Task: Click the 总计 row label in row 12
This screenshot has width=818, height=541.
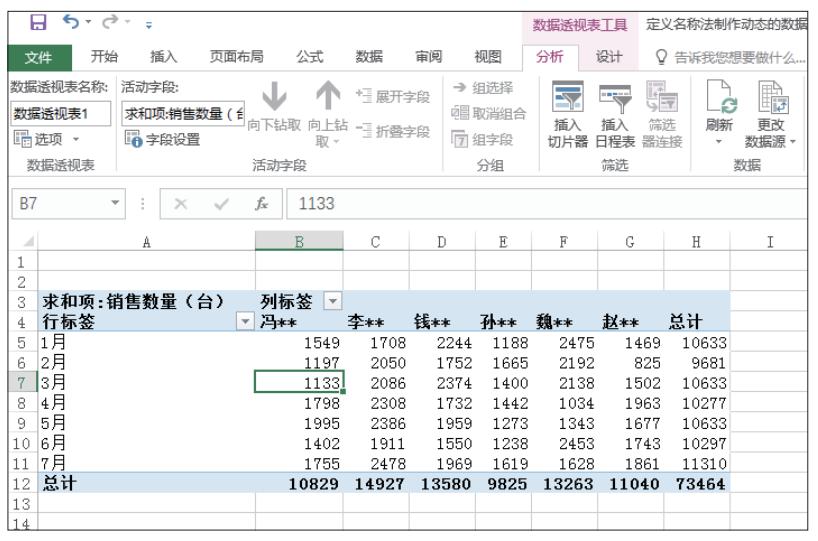Action: 147,484
